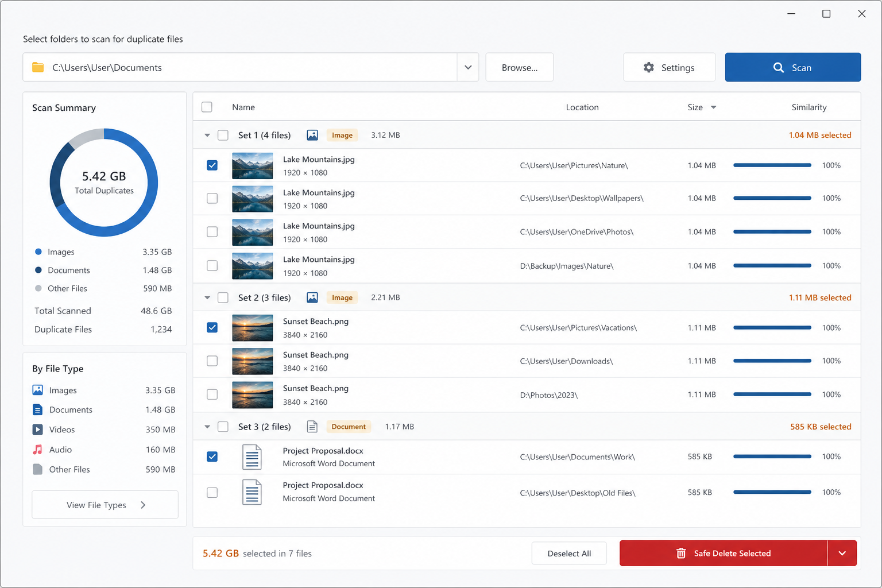Image resolution: width=882 pixels, height=588 pixels.
Task: Collapse the Set 1 group
Action: click(x=207, y=136)
